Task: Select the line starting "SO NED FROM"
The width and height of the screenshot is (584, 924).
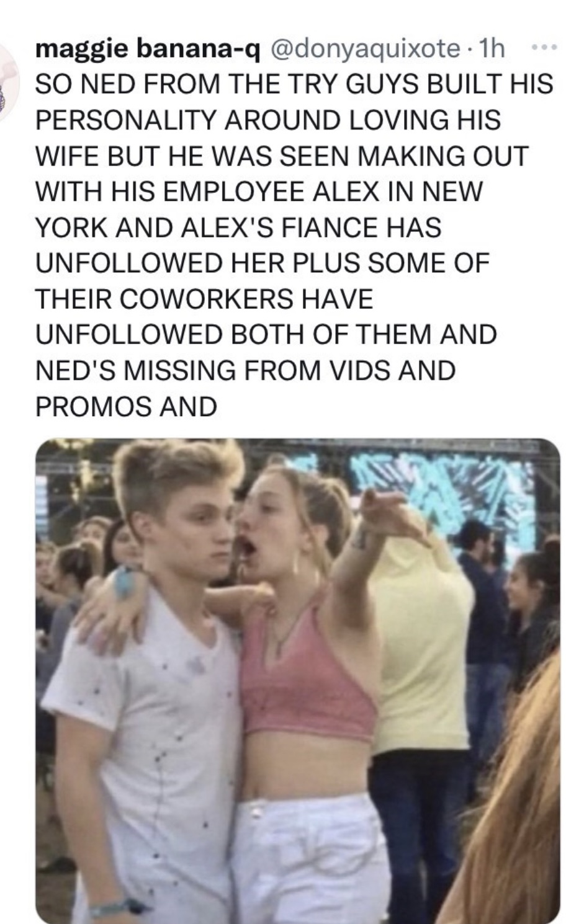Action: point(294,84)
